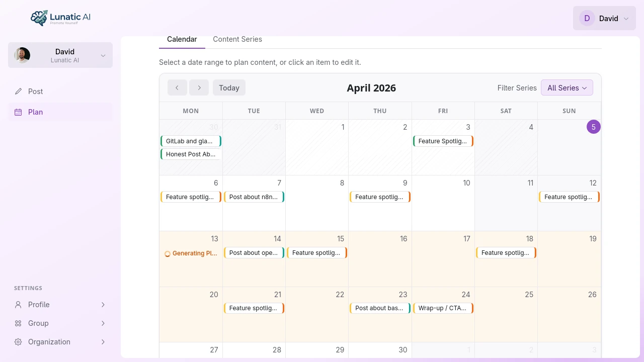Viewport: 644px width, 362px height.
Task: Open the David user menu at top right
Action: pos(604,18)
